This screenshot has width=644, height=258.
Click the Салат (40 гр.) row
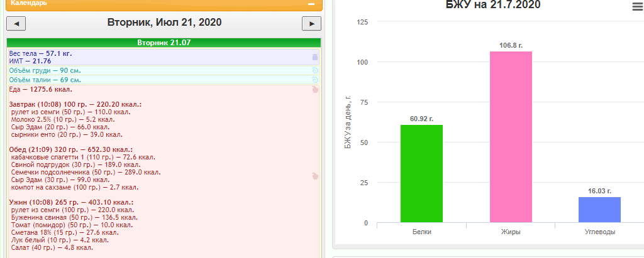tap(52, 247)
